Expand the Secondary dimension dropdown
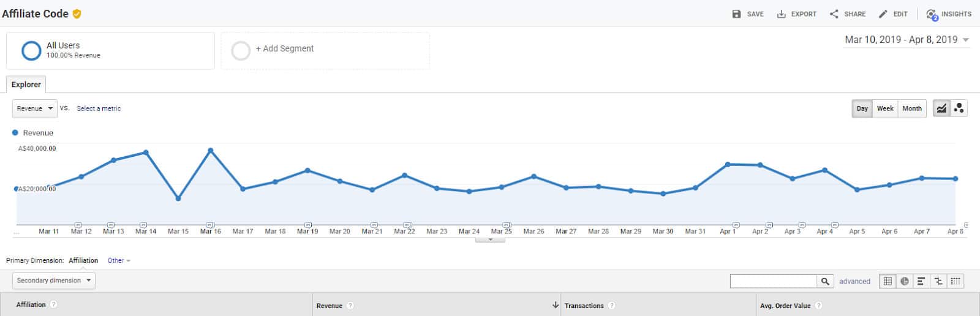 pos(54,280)
